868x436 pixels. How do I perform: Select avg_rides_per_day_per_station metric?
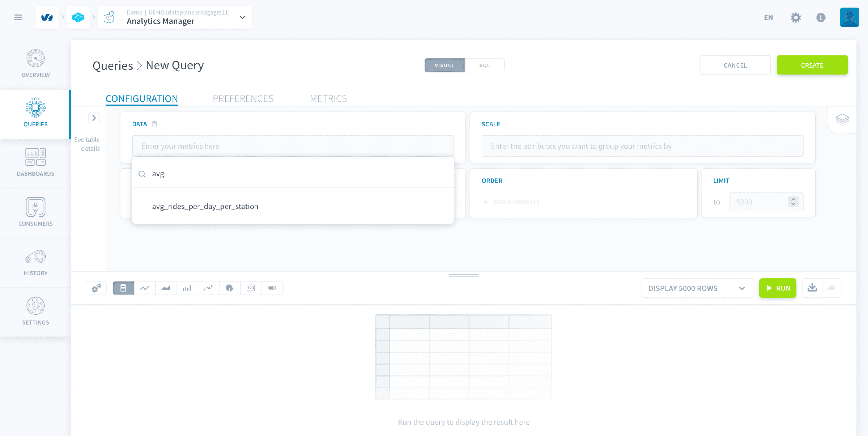(x=293, y=207)
